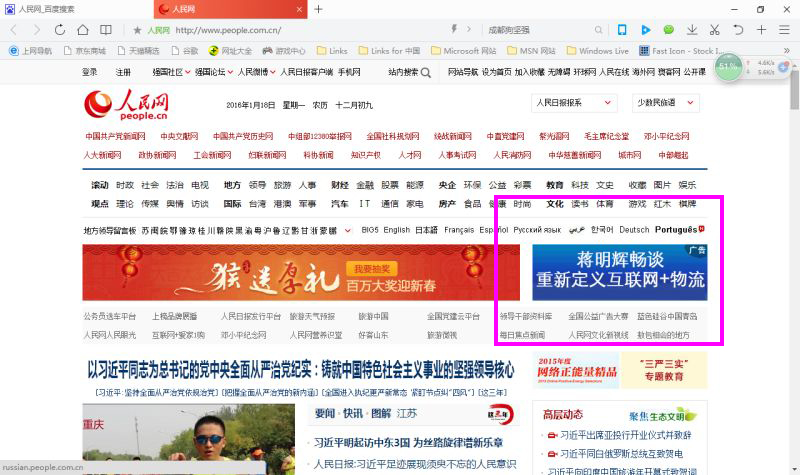
Task: Click the 注册 register link
Action: (123, 72)
